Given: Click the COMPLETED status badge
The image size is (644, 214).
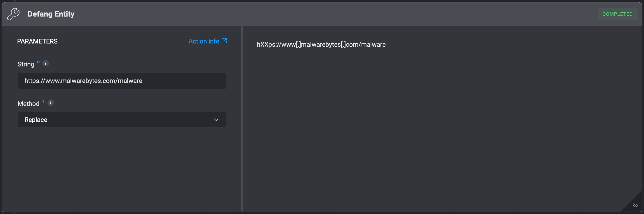Looking at the screenshot, I should coord(618,14).
